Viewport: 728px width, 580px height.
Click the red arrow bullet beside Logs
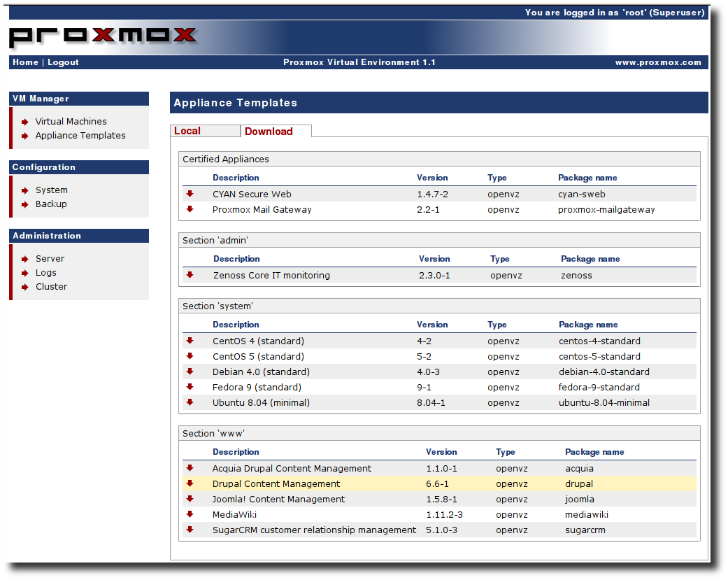coord(25,273)
